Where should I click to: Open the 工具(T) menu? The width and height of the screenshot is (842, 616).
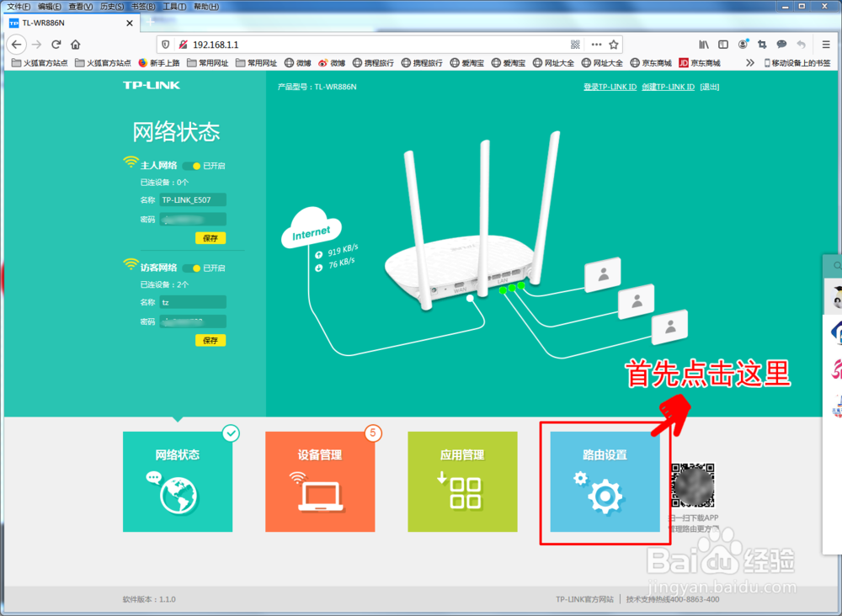click(174, 7)
